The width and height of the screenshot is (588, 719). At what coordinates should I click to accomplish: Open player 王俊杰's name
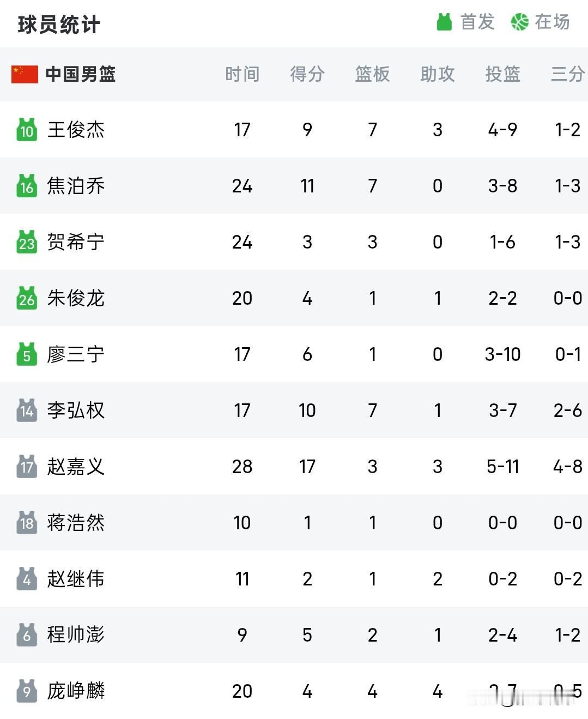coord(76,130)
